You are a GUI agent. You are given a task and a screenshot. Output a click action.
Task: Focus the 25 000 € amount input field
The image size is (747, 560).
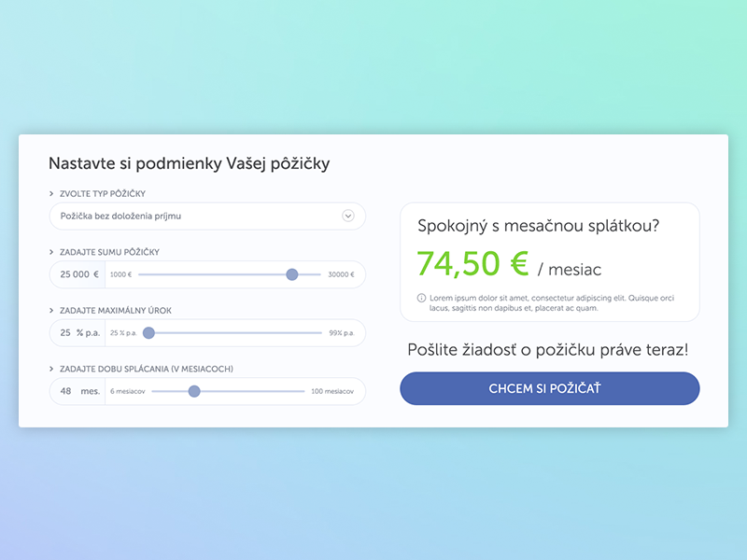click(78, 274)
